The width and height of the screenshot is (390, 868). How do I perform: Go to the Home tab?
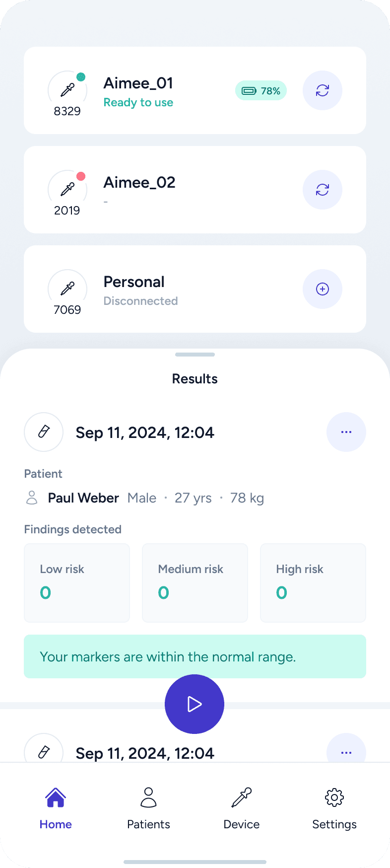pos(56,808)
